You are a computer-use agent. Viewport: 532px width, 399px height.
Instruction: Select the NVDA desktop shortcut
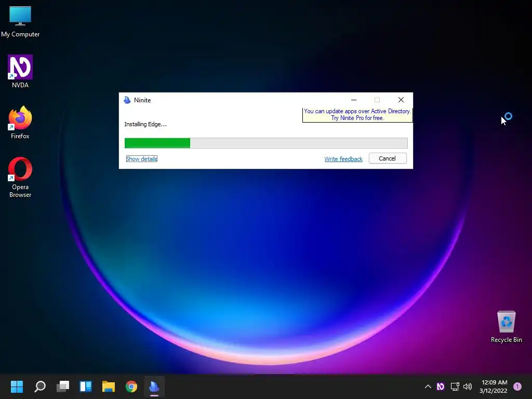(20, 72)
